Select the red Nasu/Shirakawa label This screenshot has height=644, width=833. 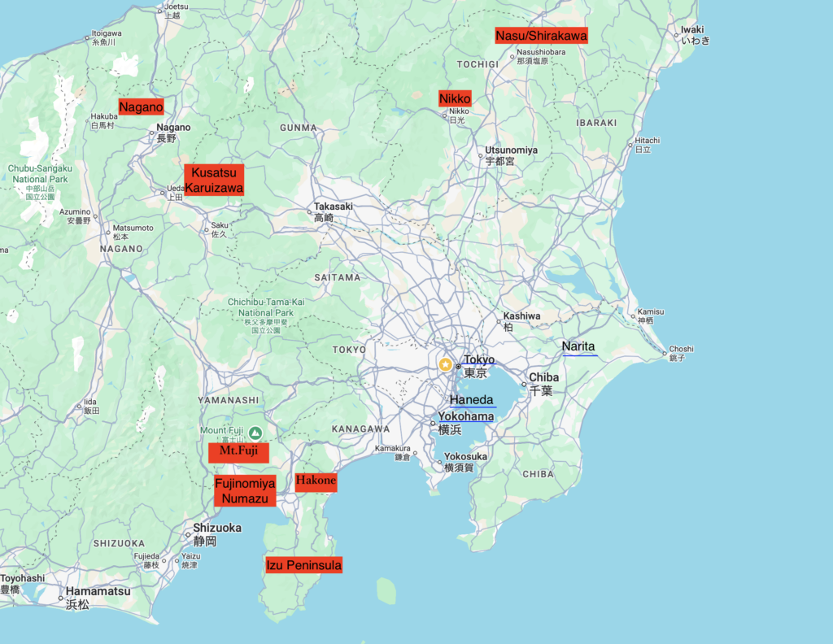541,36
